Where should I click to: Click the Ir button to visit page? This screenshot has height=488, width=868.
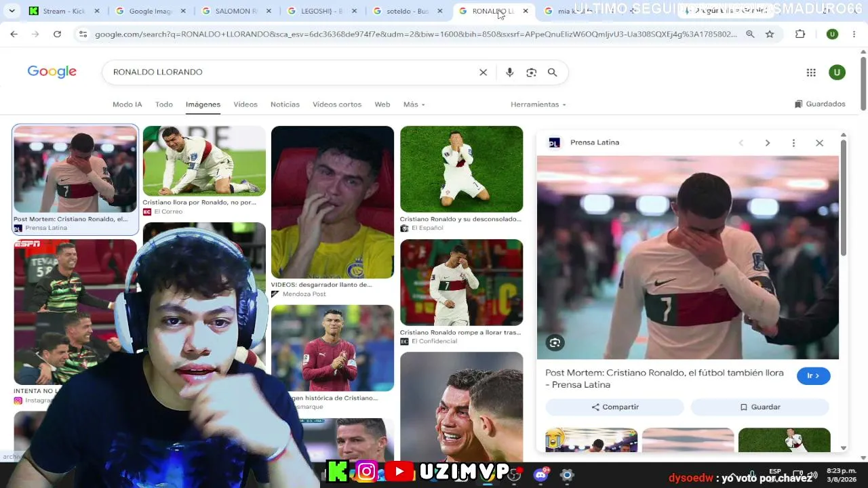pyautogui.click(x=813, y=375)
